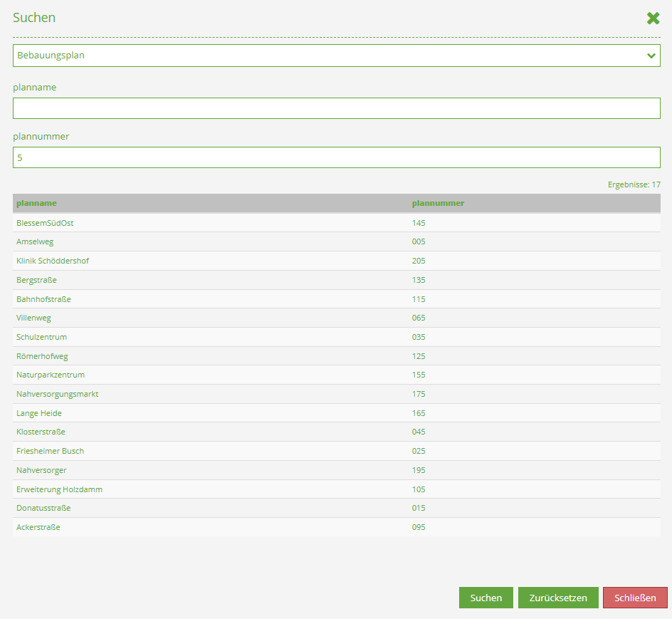
Task: Click plannummer value 095
Action: click(x=419, y=527)
